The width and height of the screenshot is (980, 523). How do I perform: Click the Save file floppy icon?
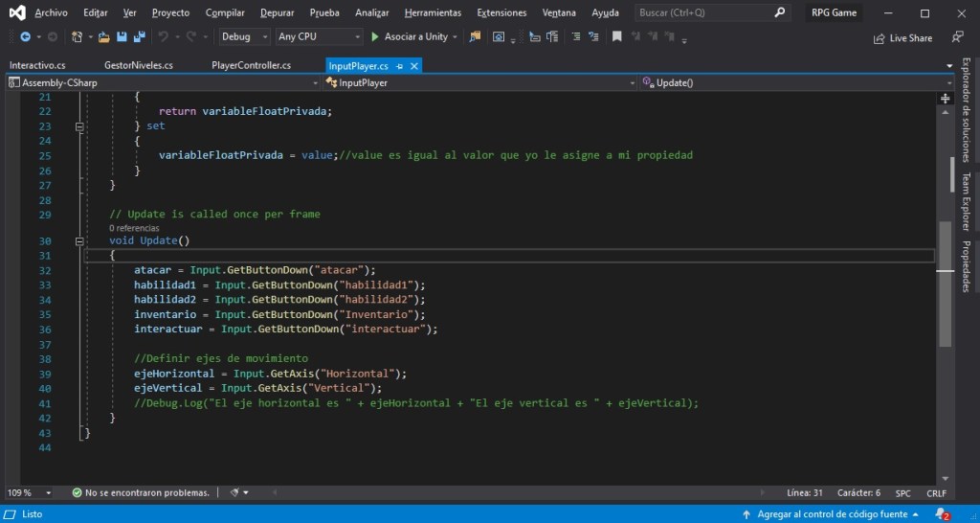pos(122,37)
